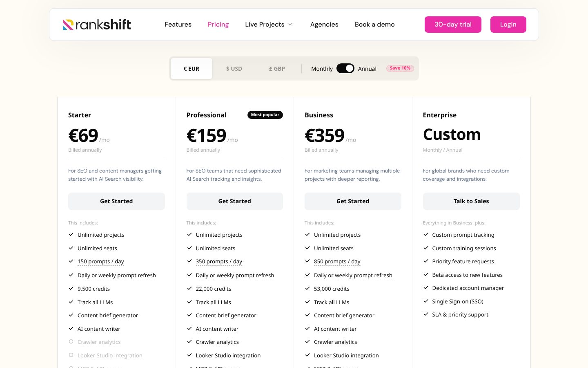
Task: Click checkmark next to SLA & priority support
Action: (426, 314)
